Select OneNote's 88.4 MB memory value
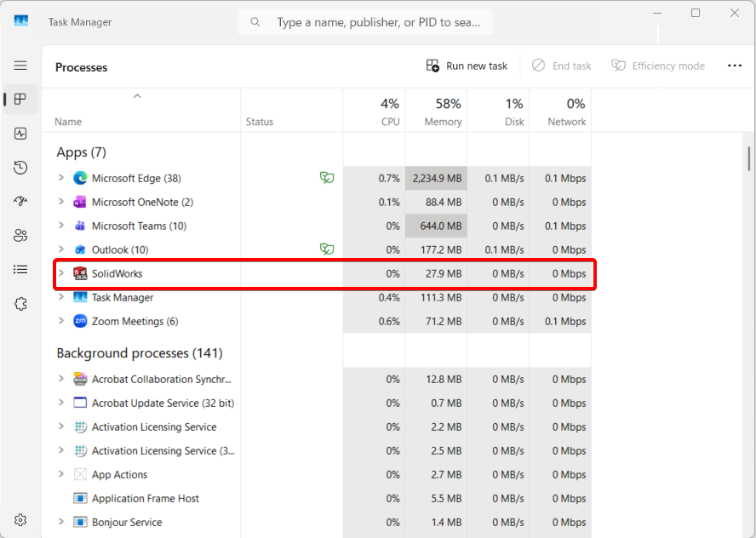 (x=443, y=202)
